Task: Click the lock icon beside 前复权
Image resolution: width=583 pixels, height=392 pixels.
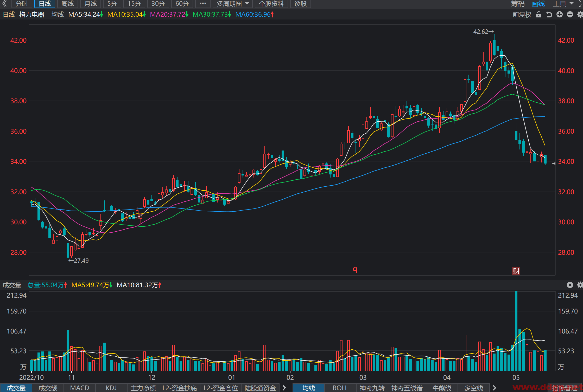Action: (538, 15)
